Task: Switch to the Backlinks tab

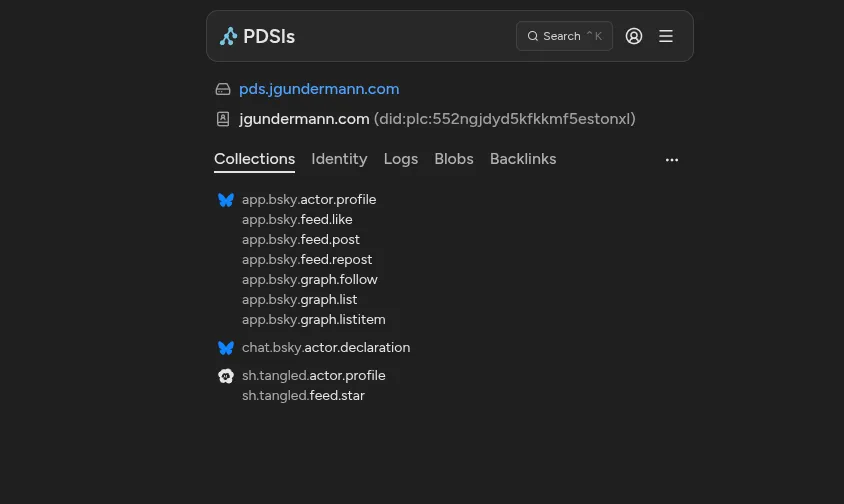Action: [523, 159]
